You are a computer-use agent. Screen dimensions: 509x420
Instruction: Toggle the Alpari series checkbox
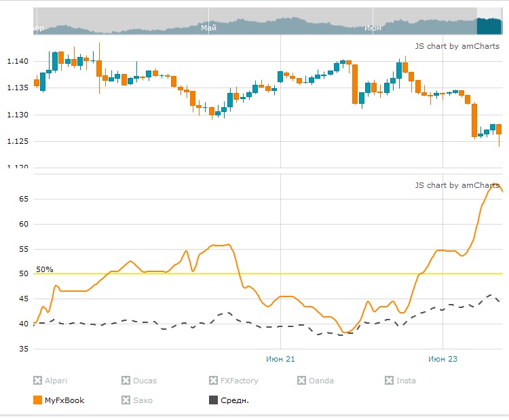37,380
